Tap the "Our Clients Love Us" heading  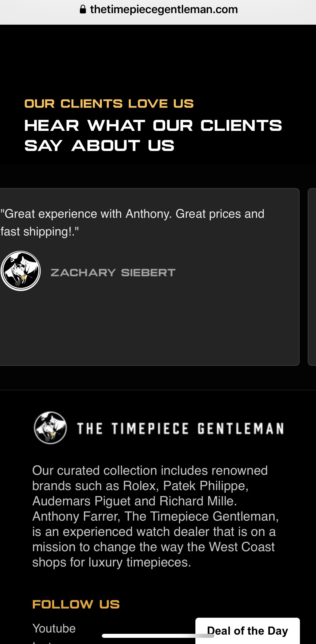pyautogui.click(x=109, y=104)
